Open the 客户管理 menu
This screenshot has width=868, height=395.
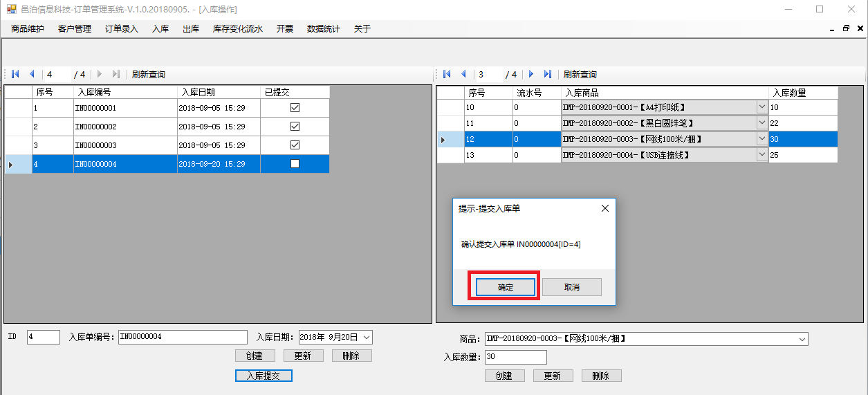75,29
